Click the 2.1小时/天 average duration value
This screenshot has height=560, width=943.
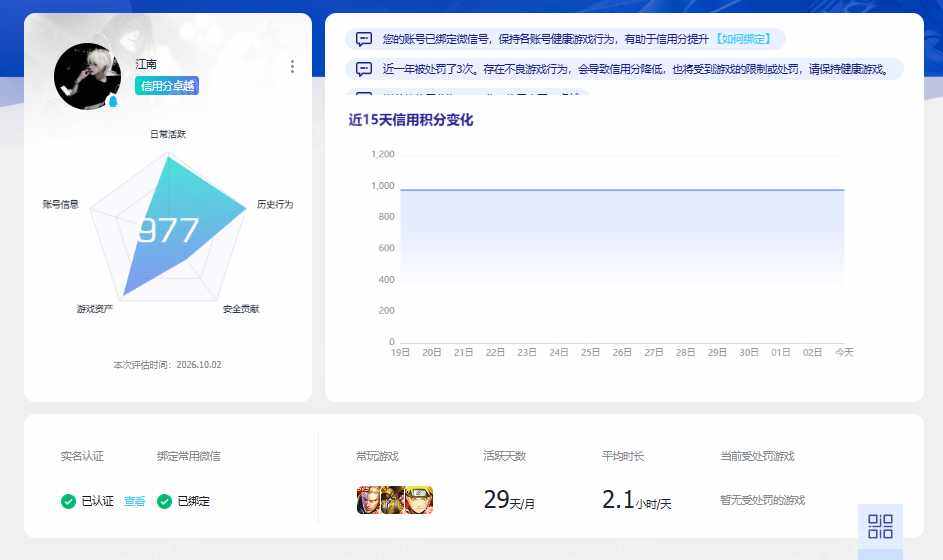pos(636,500)
